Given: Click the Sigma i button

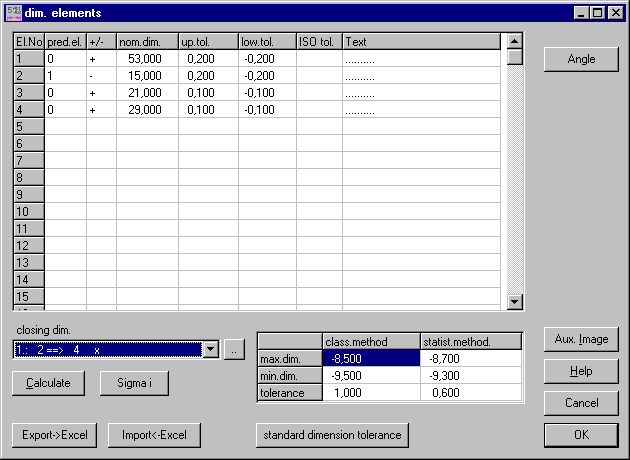Looking at the screenshot, I should click(134, 383).
